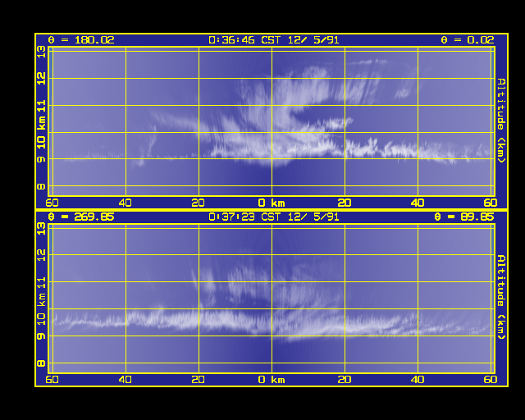This screenshot has height=420, width=525.
Task: Click the 20 distance label on the θ = 180.02 side
Action: pyautogui.click(x=199, y=203)
